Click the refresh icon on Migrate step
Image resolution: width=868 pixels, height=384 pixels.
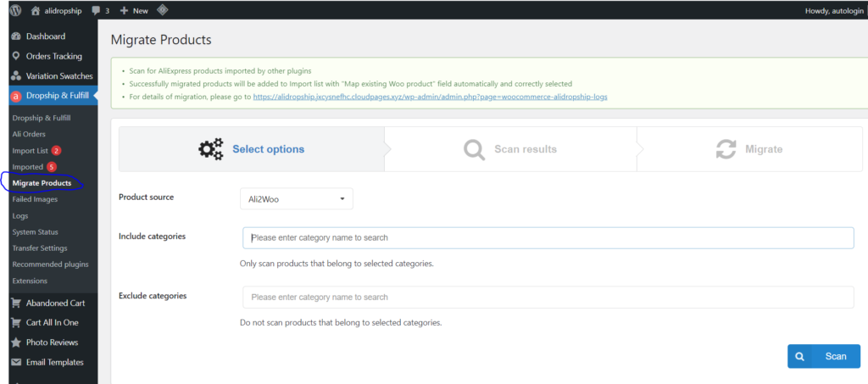pos(726,149)
